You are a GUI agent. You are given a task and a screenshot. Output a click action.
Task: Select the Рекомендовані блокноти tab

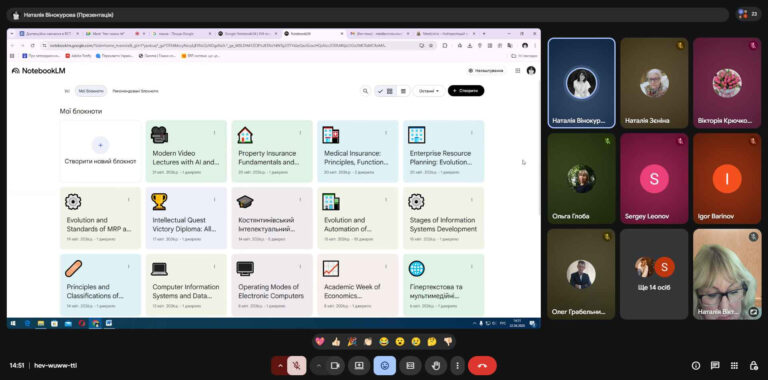[135, 91]
